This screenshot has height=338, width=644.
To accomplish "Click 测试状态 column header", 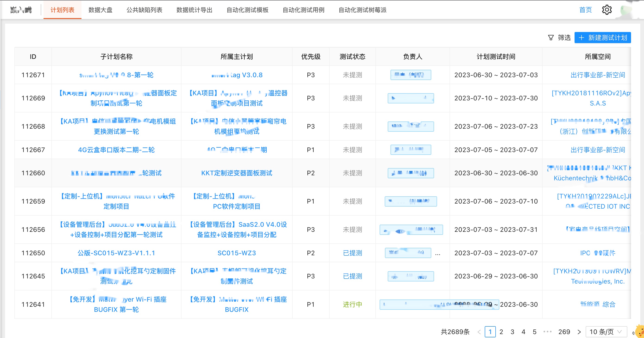I will point(353,57).
